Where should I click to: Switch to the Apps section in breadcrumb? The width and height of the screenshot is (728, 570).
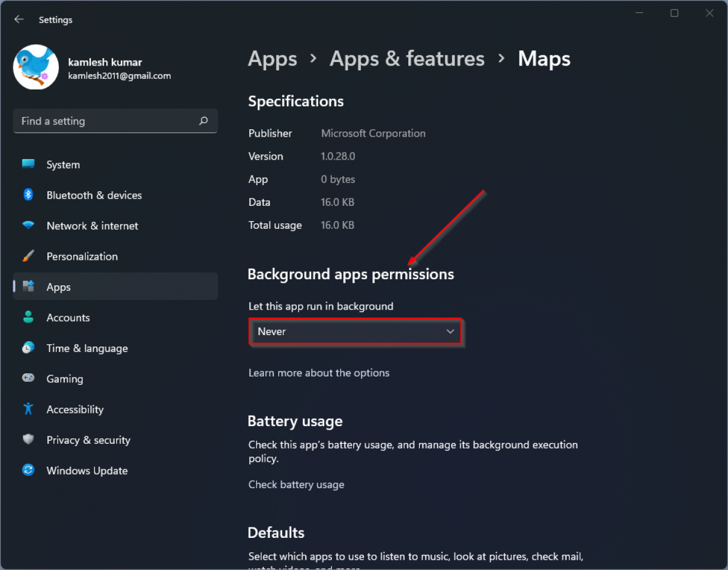pos(272,58)
